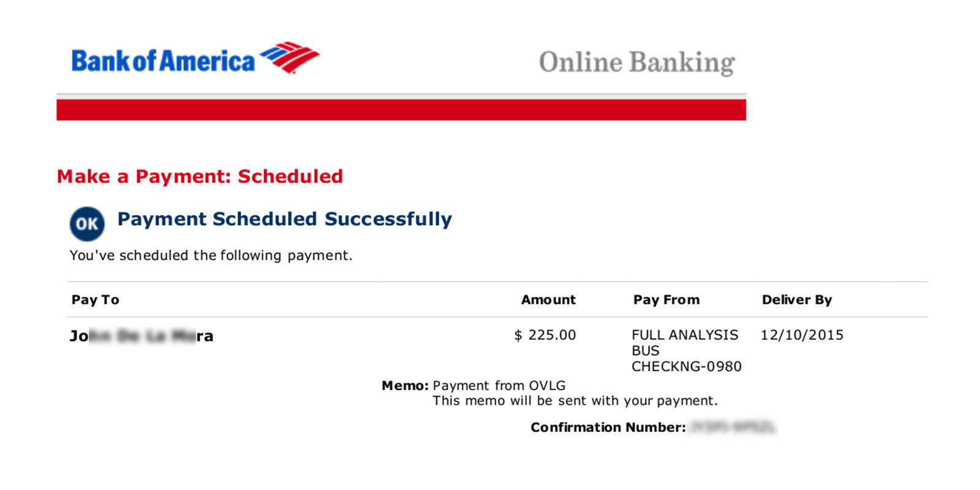The image size is (980, 490).
Task: Select the "Payment from OVLG" memo text
Action: (x=499, y=385)
